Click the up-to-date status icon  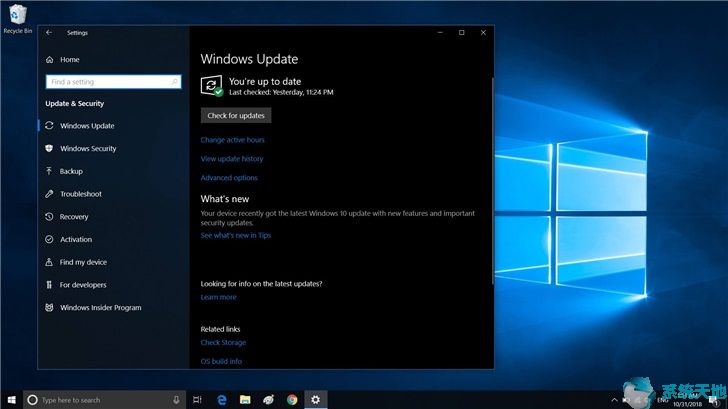point(212,86)
